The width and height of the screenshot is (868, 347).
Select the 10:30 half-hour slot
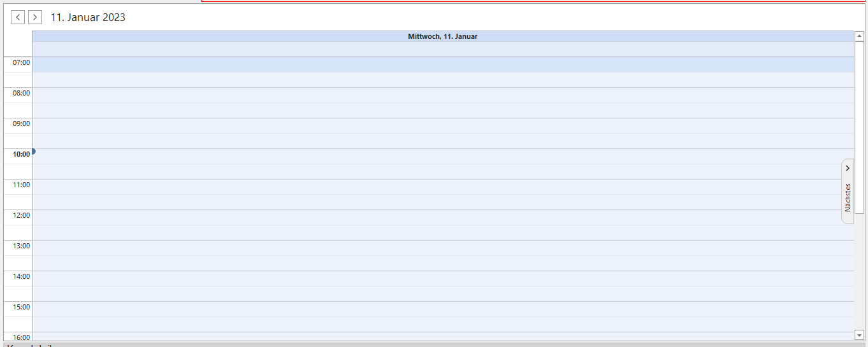tap(442, 172)
